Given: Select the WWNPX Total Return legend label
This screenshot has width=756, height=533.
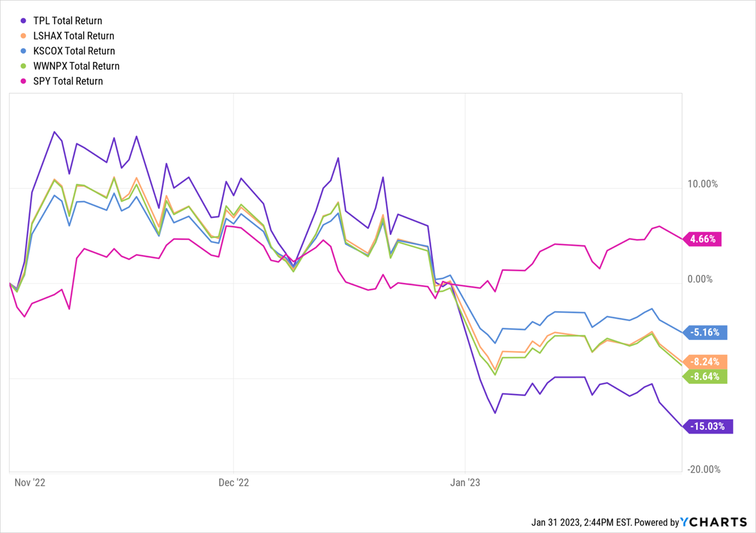Looking at the screenshot, I should pyautogui.click(x=76, y=66).
